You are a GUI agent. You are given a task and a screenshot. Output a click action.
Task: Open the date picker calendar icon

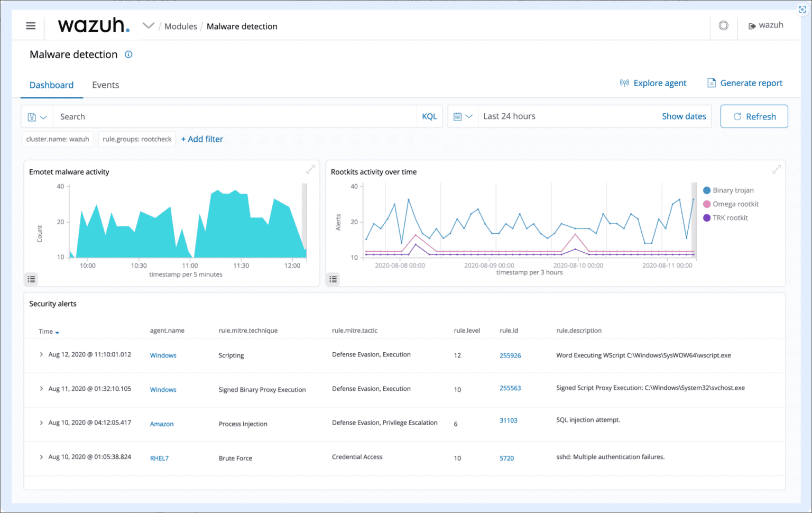pyautogui.click(x=459, y=116)
